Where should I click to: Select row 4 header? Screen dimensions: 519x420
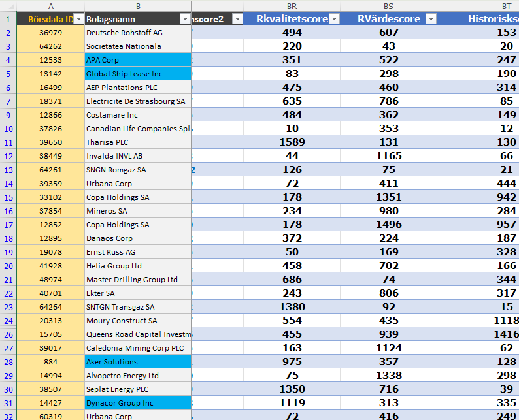(8, 60)
